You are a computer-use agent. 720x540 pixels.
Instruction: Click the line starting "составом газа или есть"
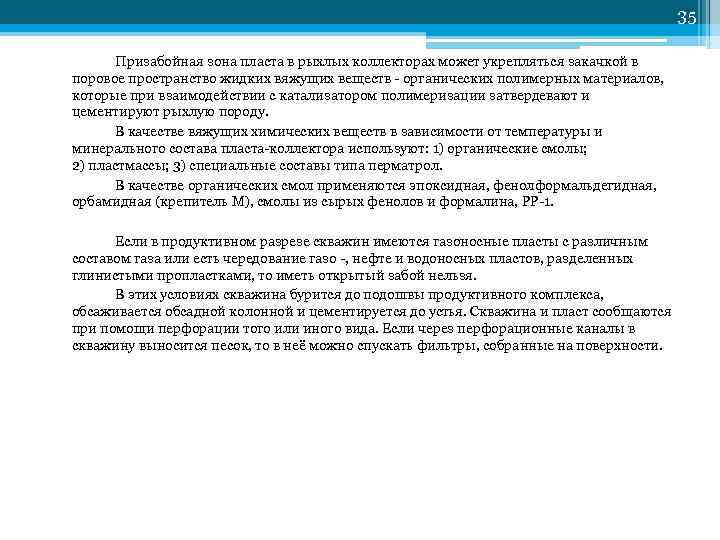pos(353,259)
